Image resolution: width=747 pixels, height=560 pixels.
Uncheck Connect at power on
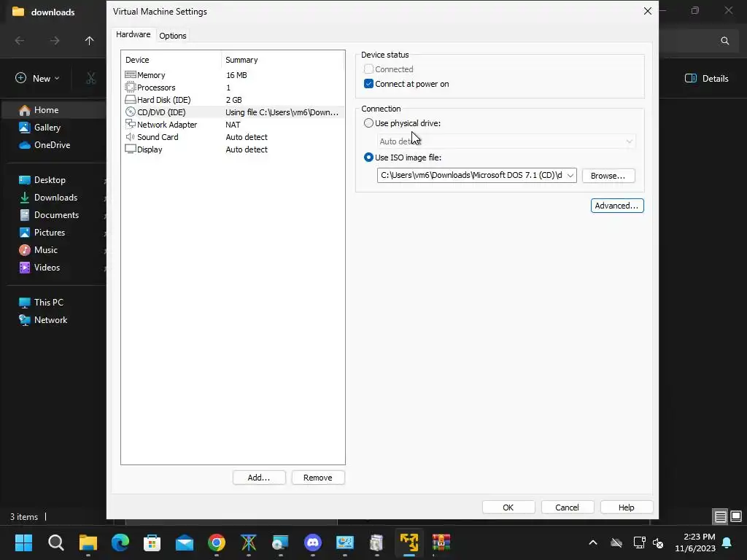pyautogui.click(x=368, y=84)
